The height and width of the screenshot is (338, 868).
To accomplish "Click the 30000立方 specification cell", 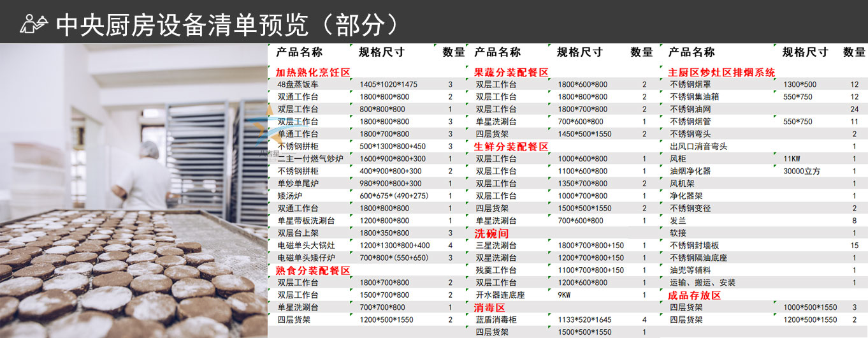I will 802,172.
